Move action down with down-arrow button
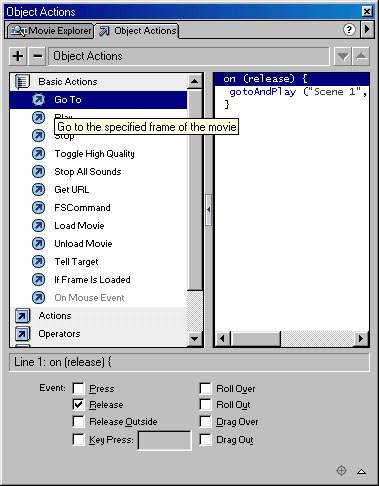379x486 pixels. coord(343,56)
